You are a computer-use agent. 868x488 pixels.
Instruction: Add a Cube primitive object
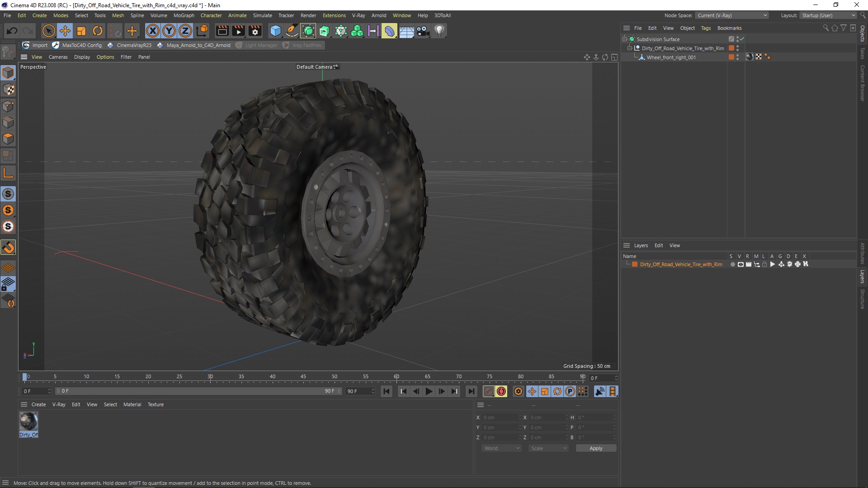(x=275, y=31)
